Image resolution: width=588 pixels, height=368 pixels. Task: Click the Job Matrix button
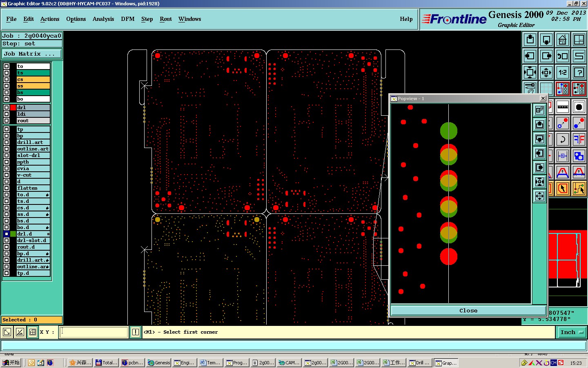coord(32,54)
